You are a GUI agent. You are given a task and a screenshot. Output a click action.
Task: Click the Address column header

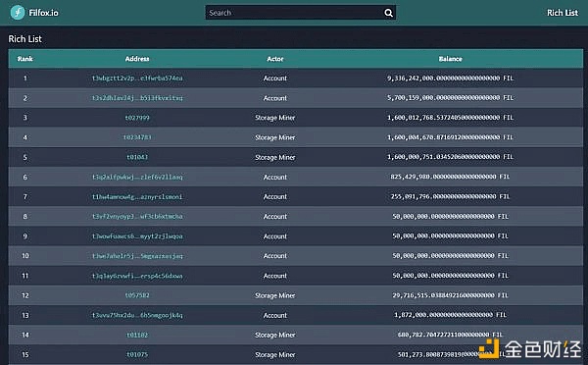coord(137,59)
